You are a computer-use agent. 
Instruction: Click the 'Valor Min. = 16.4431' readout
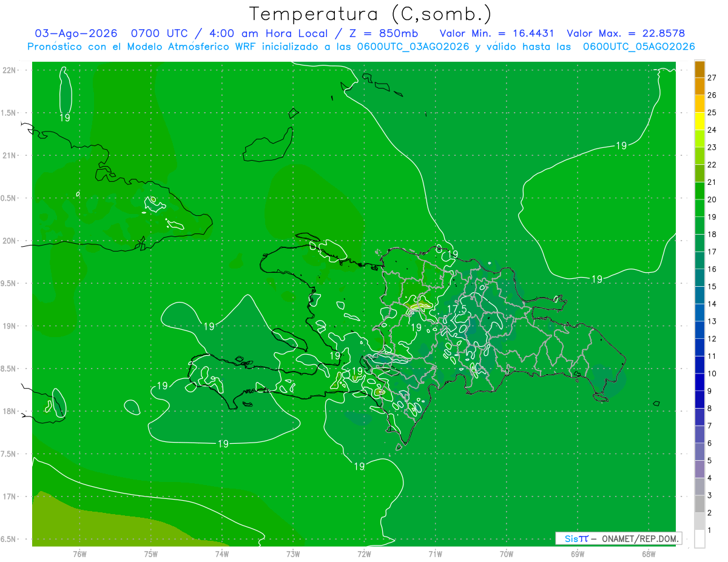coord(497,33)
